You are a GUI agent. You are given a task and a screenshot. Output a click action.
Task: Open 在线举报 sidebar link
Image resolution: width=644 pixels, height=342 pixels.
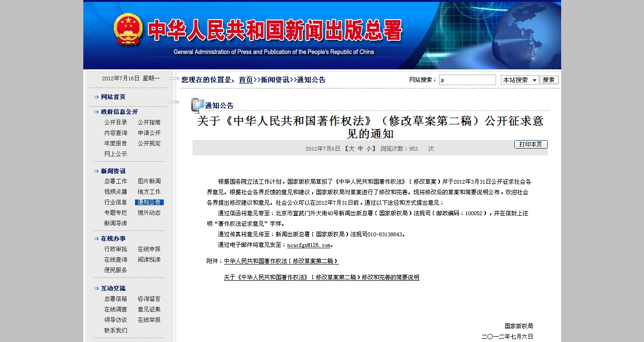pyautogui.click(x=149, y=320)
